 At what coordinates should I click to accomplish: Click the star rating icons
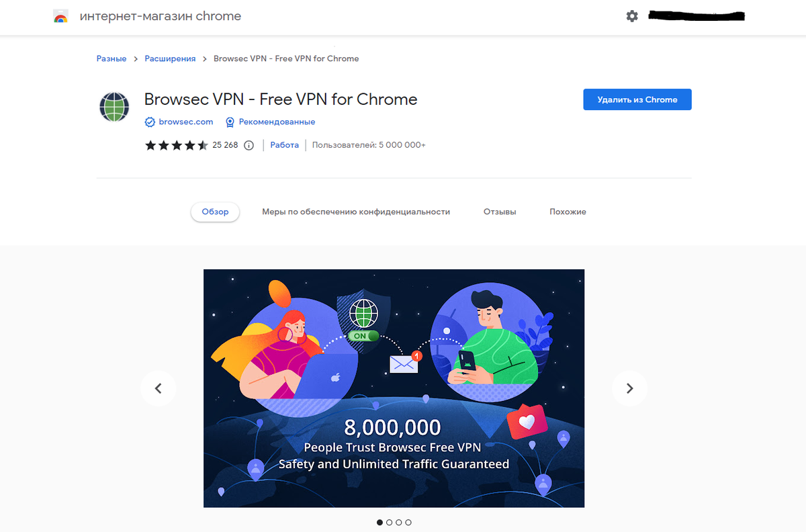[177, 145]
